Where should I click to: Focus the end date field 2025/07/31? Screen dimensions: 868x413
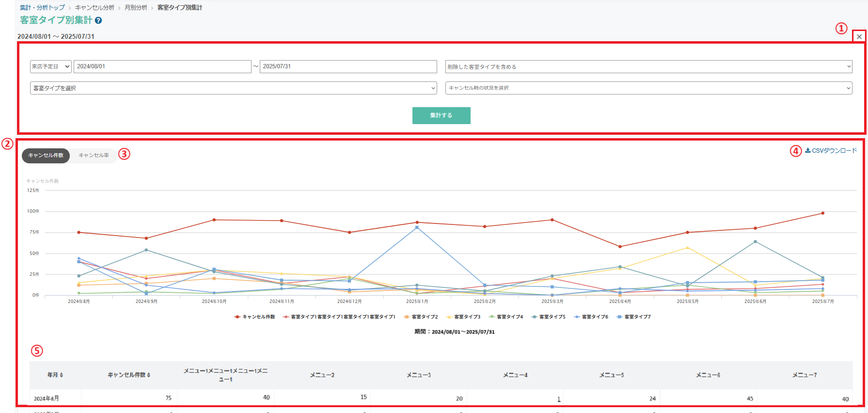coord(348,66)
